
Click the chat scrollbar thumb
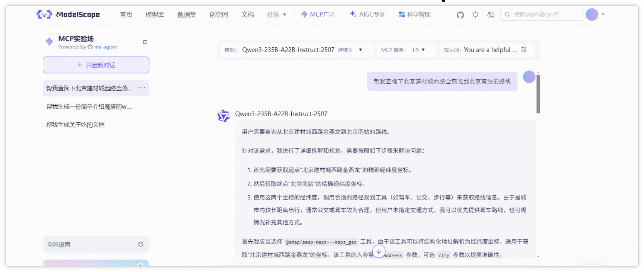coord(538,94)
